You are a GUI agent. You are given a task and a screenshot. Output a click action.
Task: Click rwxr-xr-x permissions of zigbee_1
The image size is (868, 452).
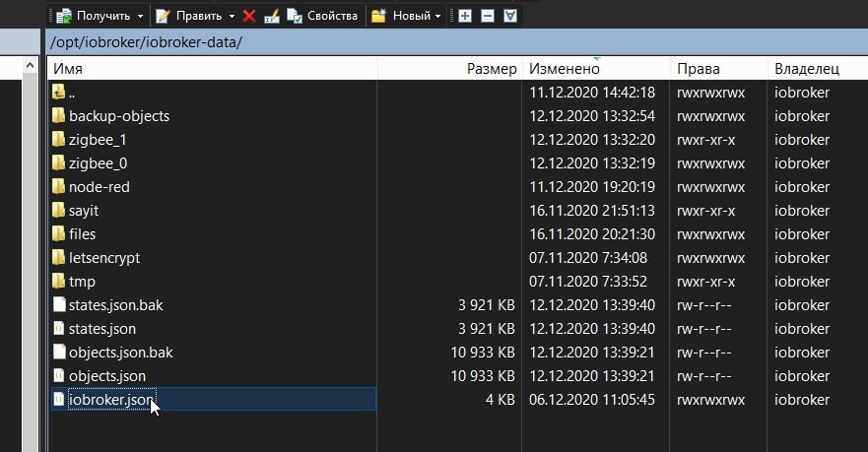click(705, 140)
